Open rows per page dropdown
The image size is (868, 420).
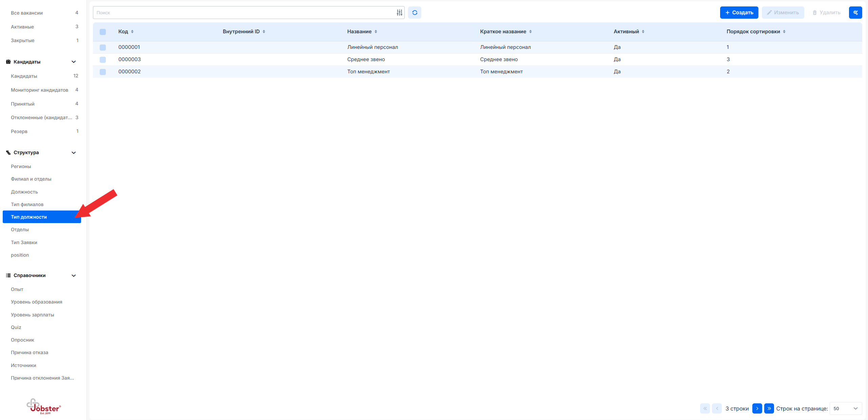pyautogui.click(x=845, y=408)
